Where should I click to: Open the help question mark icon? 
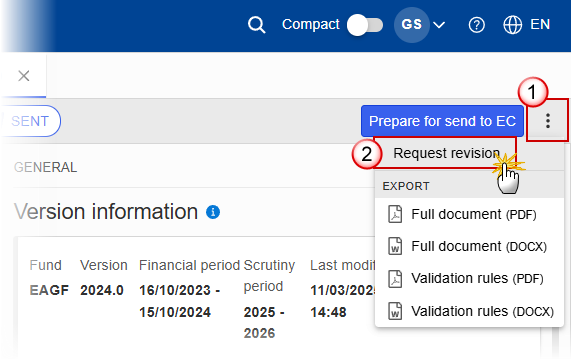point(476,25)
